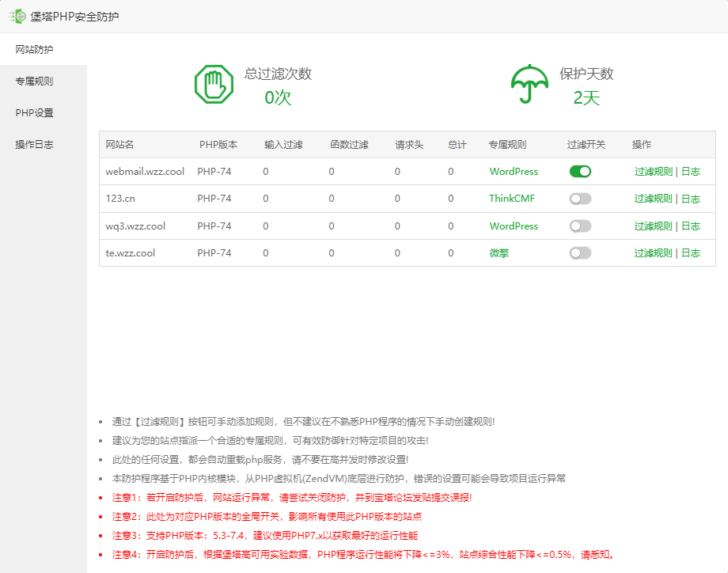The height and width of the screenshot is (573, 728).
Task: Open 过滤规则 for 123.cn
Action: 654,199
